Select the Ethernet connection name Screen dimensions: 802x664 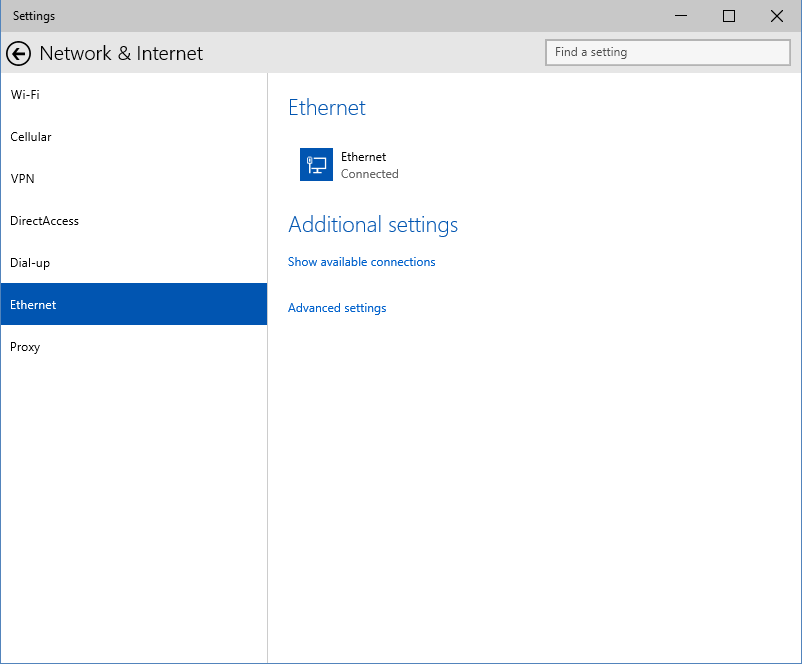coord(363,157)
